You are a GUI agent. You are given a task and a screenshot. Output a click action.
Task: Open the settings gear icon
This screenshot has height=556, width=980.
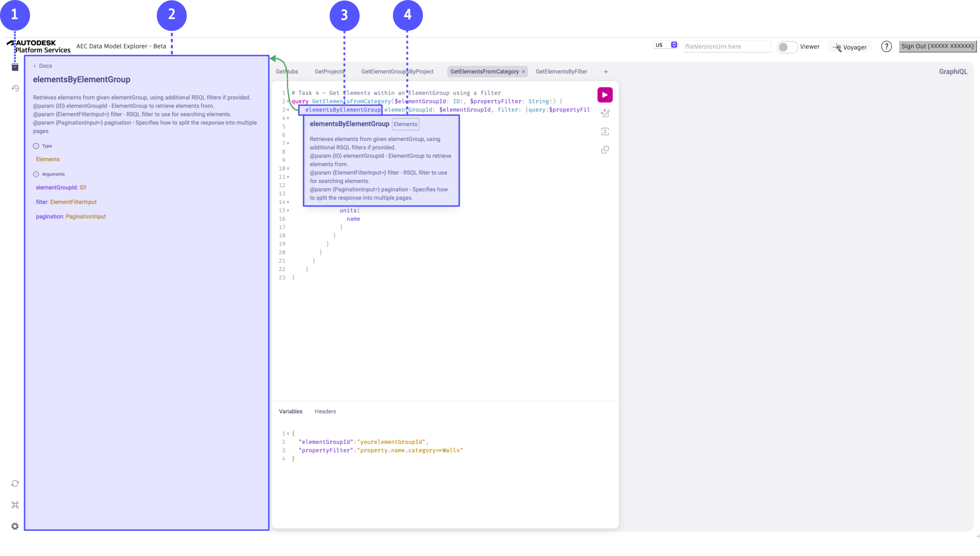point(15,526)
